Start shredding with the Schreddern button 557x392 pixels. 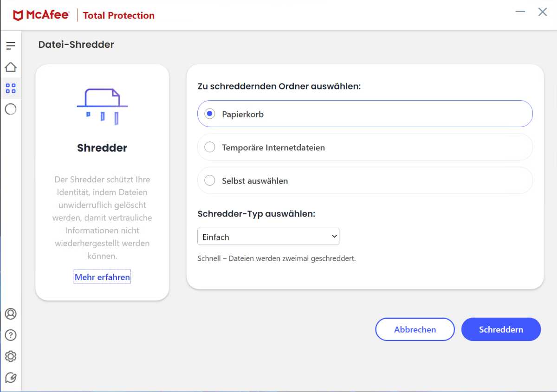point(501,329)
